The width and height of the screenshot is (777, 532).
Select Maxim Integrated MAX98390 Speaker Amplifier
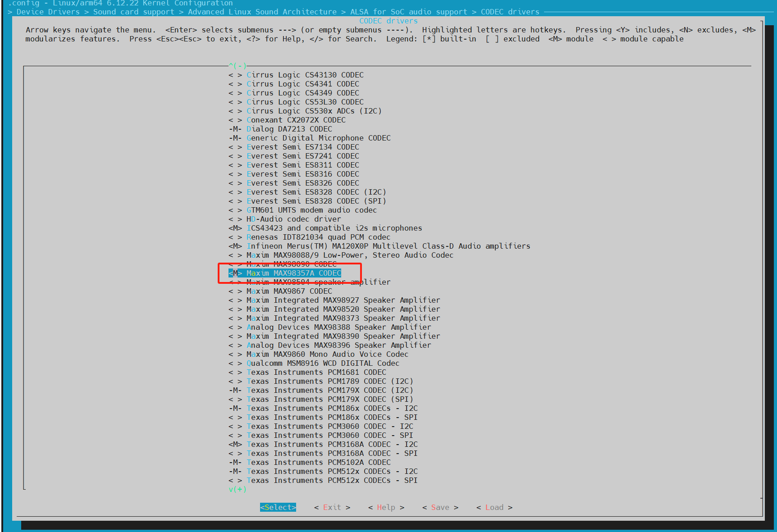[x=334, y=336]
